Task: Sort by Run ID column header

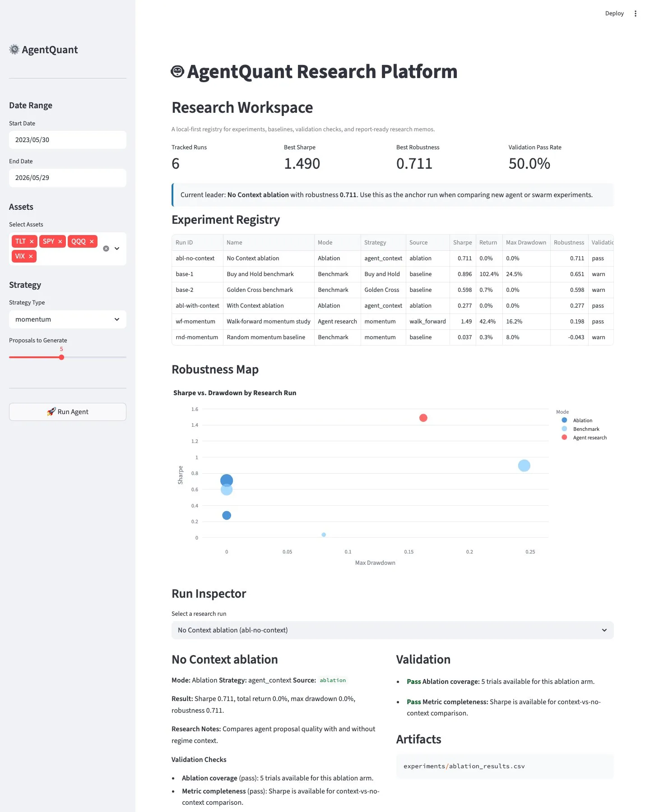Action: coord(197,243)
